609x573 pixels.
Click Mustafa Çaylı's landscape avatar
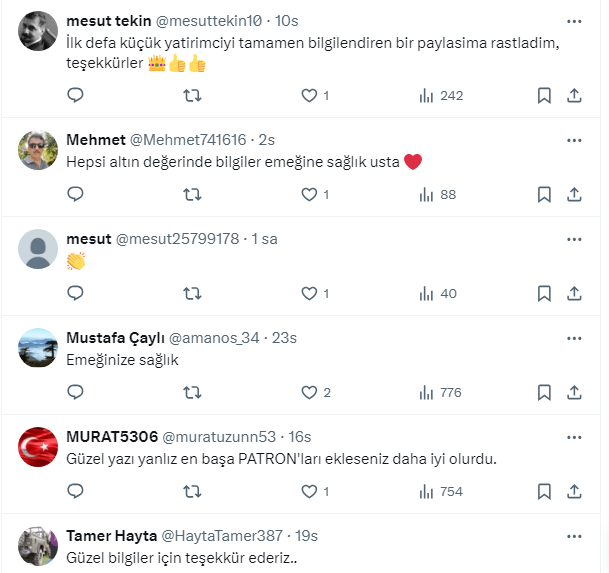click(x=38, y=348)
